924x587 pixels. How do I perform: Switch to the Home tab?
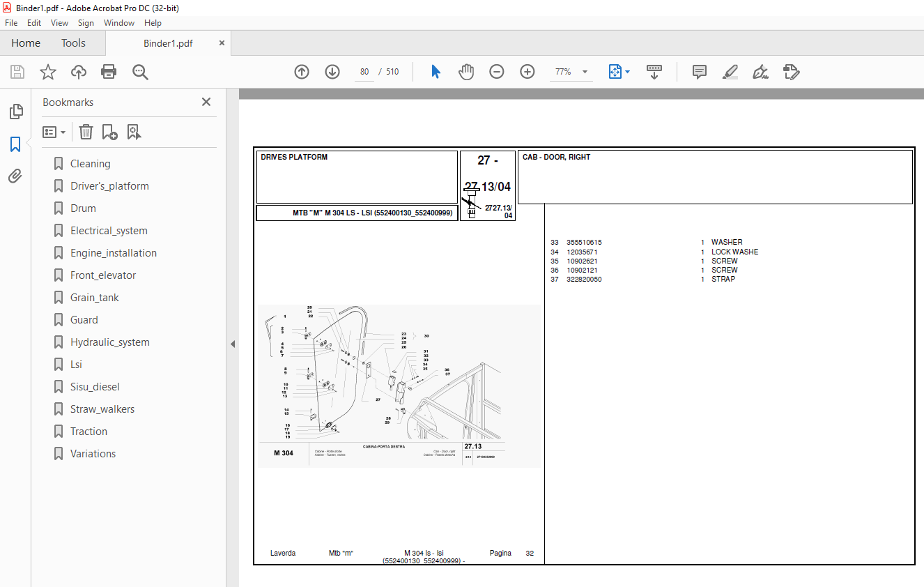26,43
